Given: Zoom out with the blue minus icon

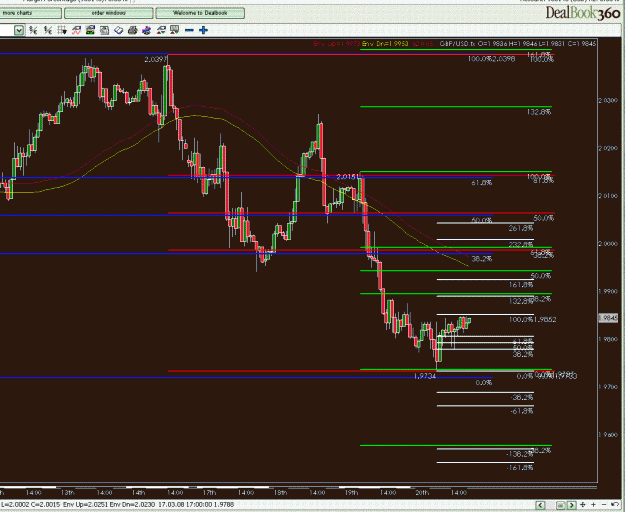Looking at the screenshot, I should coord(189,30).
